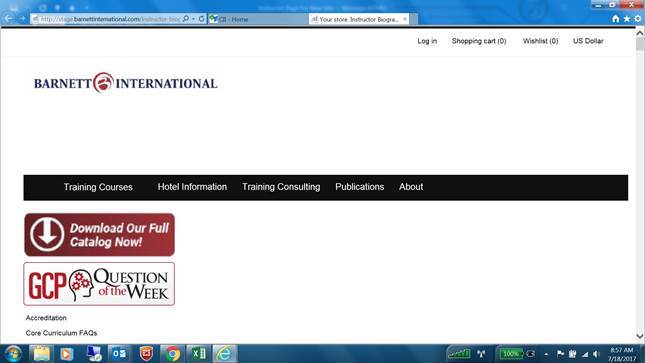Open the 'About' menu item

[411, 187]
